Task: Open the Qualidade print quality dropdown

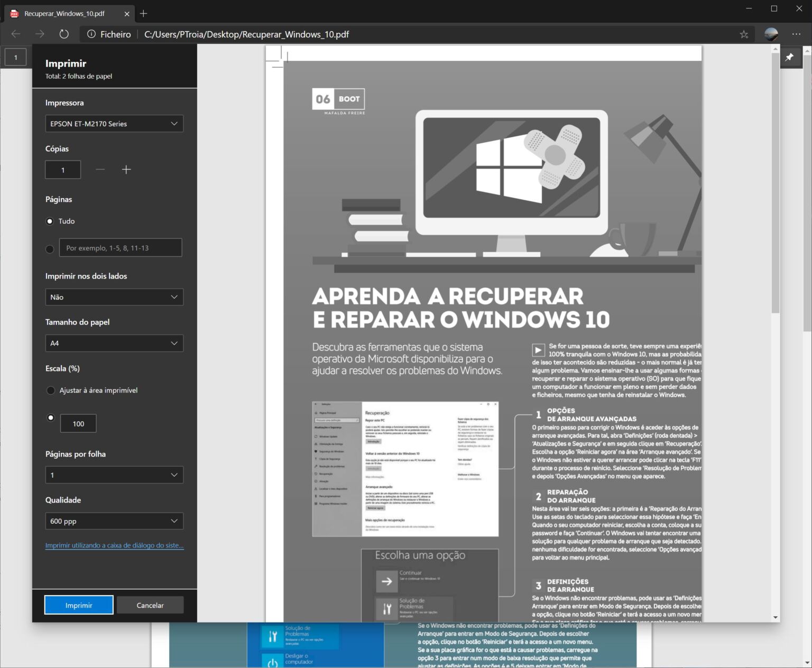Action: (x=114, y=521)
